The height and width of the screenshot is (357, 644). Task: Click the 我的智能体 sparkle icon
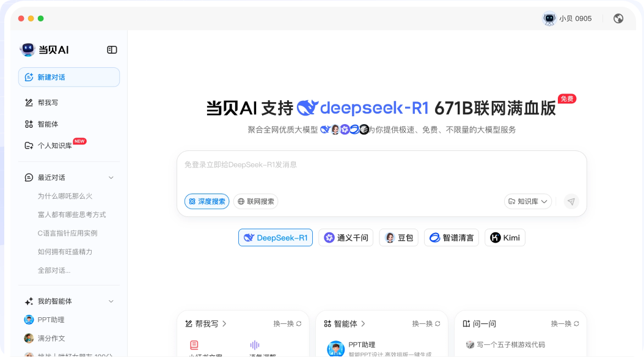[29, 301]
